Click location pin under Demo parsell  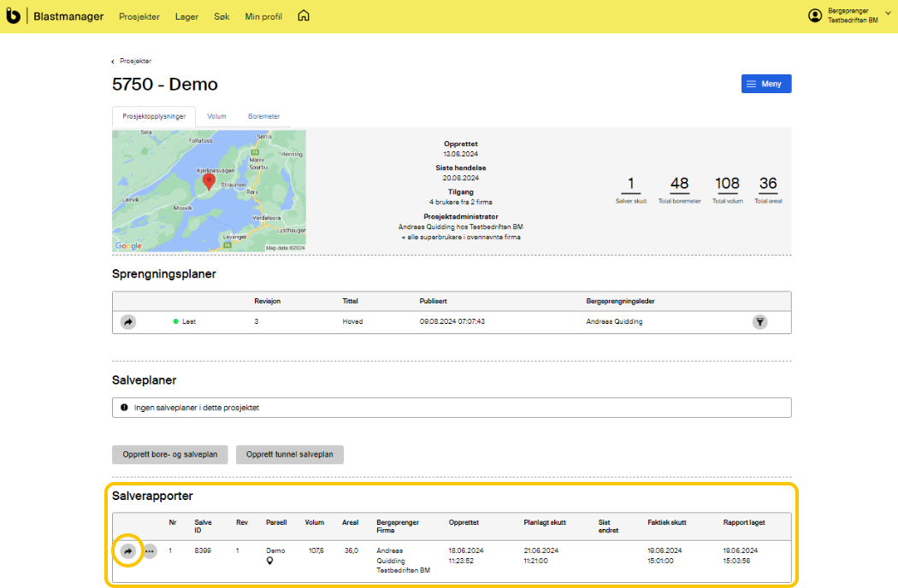coord(271,562)
